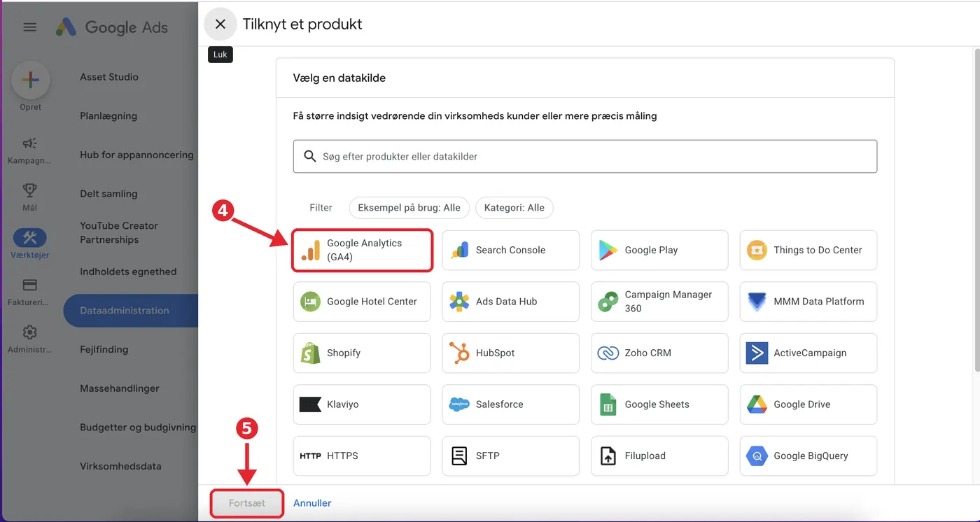Open the Kategori: Alle filter
The width and height of the screenshot is (980, 522).
514,208
